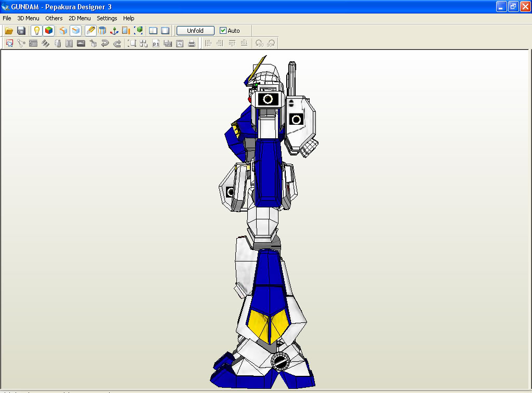Click the P.1 page number icon
Screen dimensions: 532x393
point(156,44)
